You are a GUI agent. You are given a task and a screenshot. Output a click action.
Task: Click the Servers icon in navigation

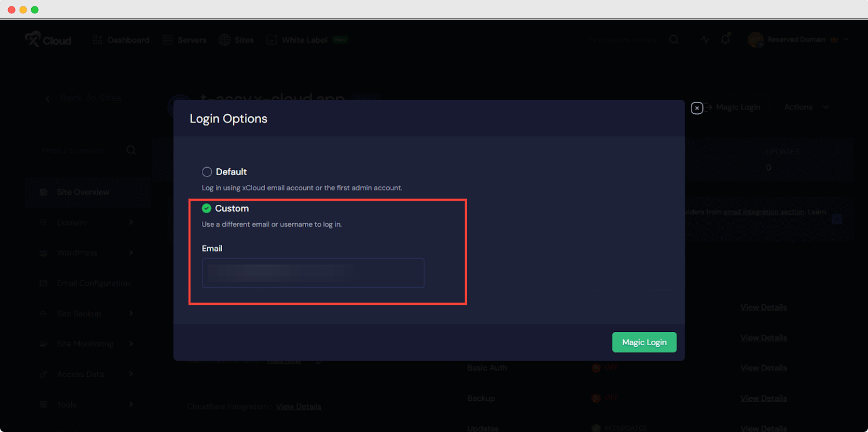point(168,40)
